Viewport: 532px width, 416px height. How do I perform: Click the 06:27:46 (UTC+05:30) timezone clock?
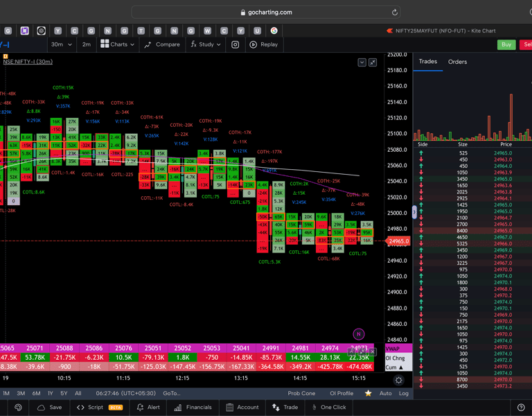point(126,393)
